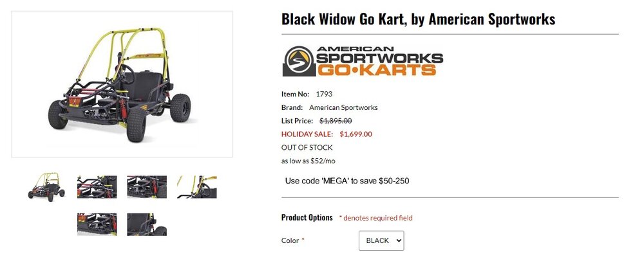Click the Color field label
644x261 pixels.
click(290, 240)
